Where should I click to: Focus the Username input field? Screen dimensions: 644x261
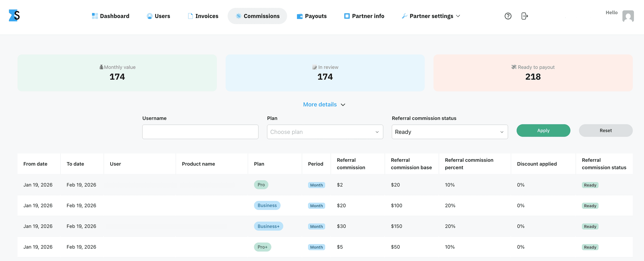point(200,132)
